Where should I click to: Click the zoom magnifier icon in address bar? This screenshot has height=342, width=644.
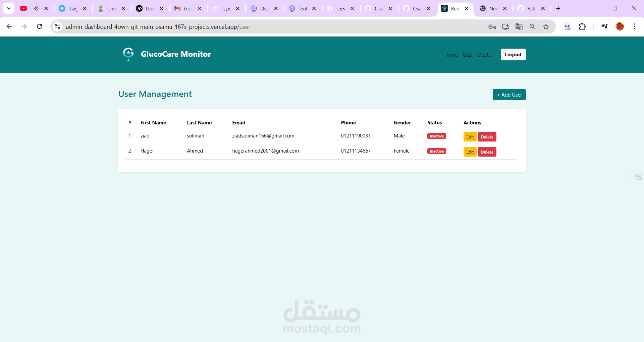[x=532, y=26]
